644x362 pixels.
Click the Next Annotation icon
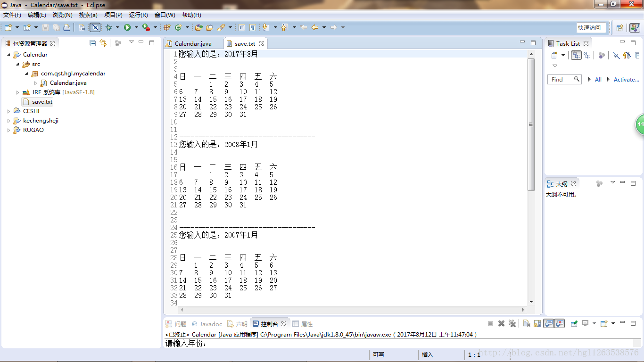click(x=265, y=27)
